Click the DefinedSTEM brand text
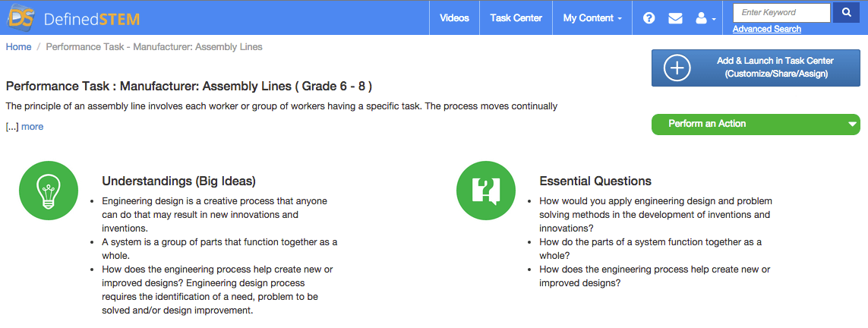 point(91,19)
